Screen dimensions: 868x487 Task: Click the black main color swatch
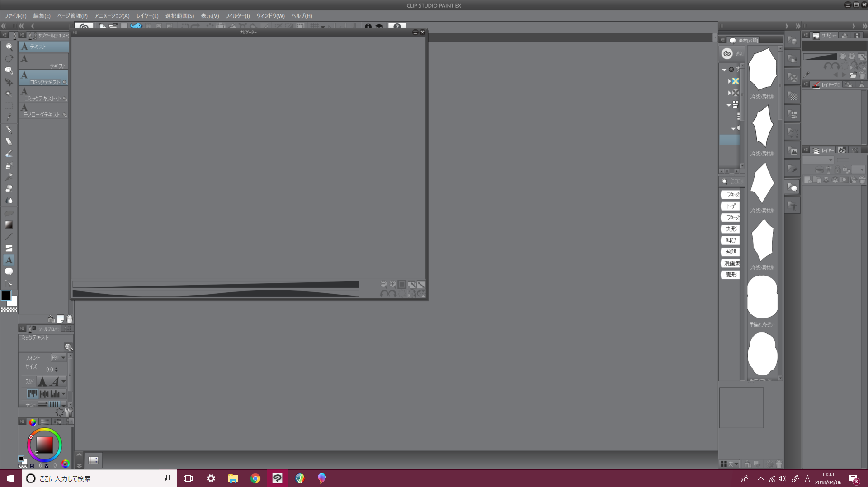tap(6, 295)
